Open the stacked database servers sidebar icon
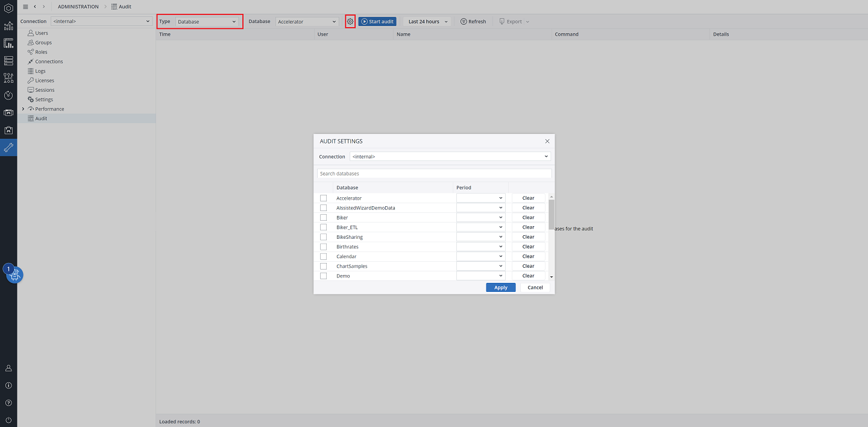 coord(8,61)
